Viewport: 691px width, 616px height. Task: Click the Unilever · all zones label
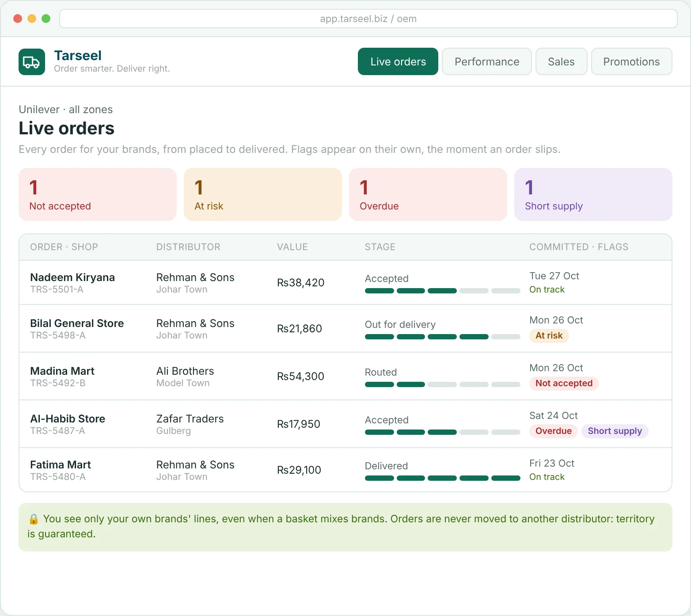coord(66,110)
